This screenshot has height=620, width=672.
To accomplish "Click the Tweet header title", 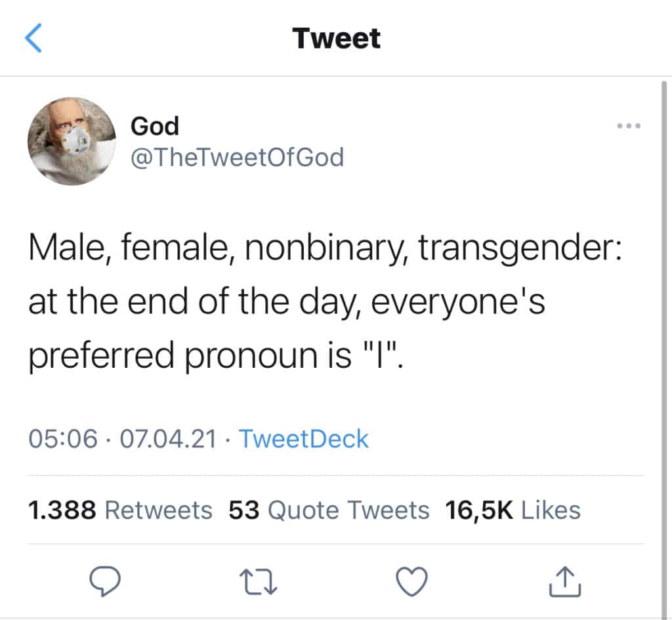I will [337, 38].
